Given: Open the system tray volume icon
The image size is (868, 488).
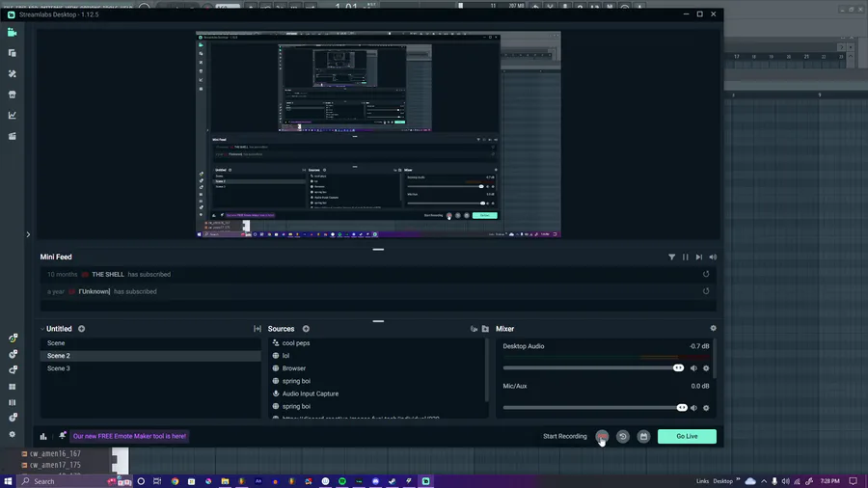Looking at the screenshot, I should tap(785, 481).
